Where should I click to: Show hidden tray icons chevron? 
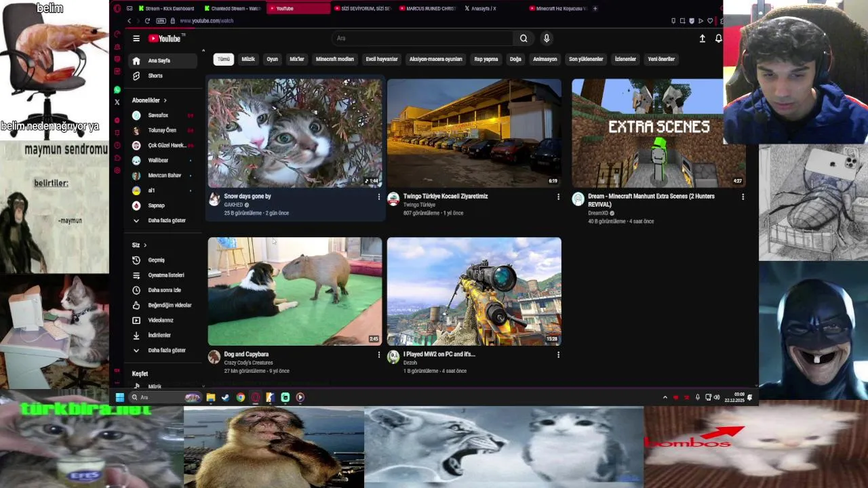pos(665,397)
